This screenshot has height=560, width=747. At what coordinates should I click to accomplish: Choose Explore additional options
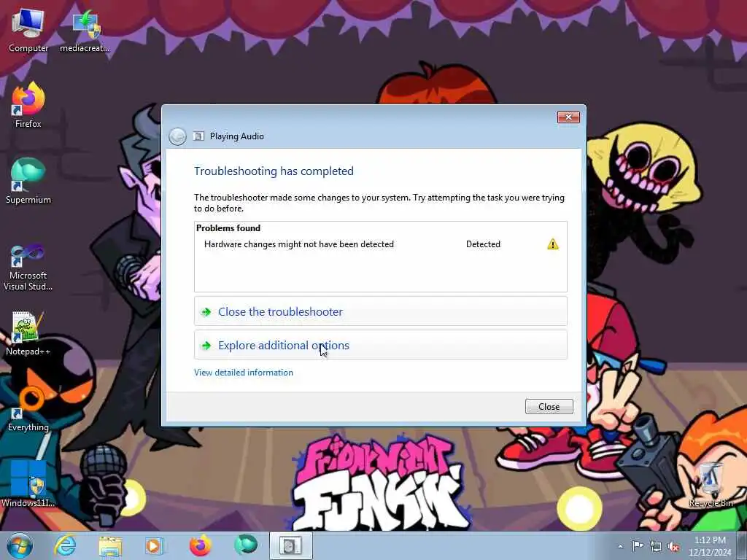pyautogui.click(x=381, y=345)
